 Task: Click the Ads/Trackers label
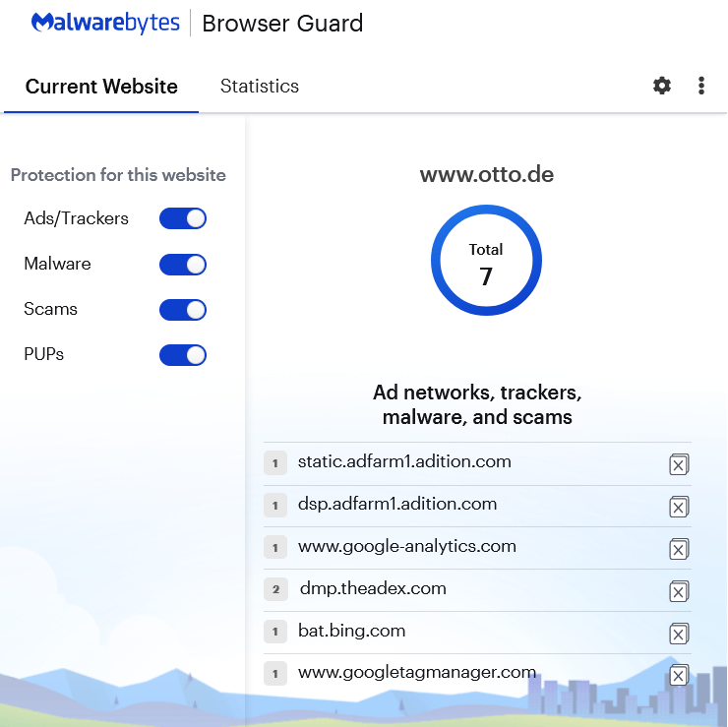point(76,218)
